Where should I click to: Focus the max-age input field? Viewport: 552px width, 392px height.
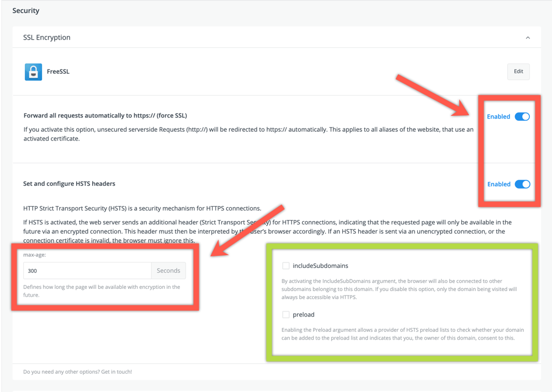tap(87, 271)
